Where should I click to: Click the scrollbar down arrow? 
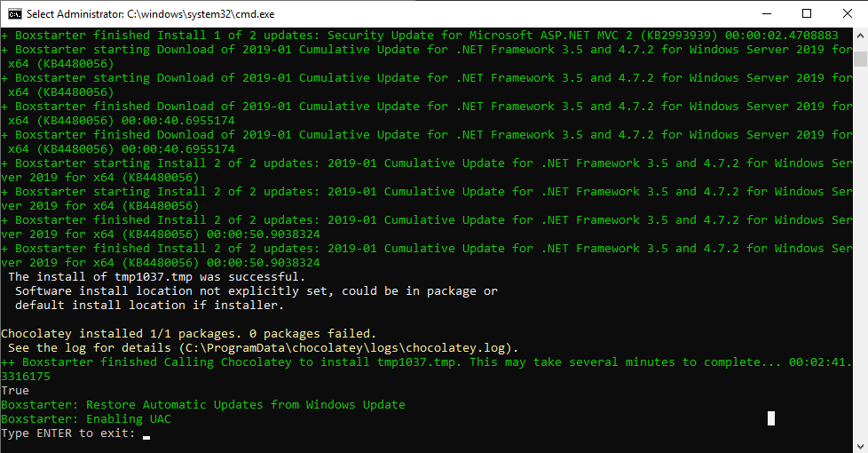coord(860,445)
